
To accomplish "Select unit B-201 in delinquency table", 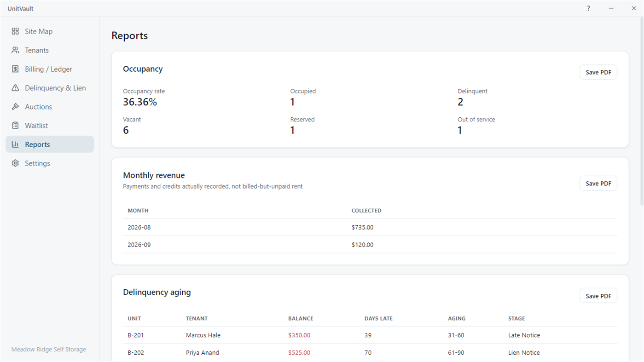I will pos(136,335).
